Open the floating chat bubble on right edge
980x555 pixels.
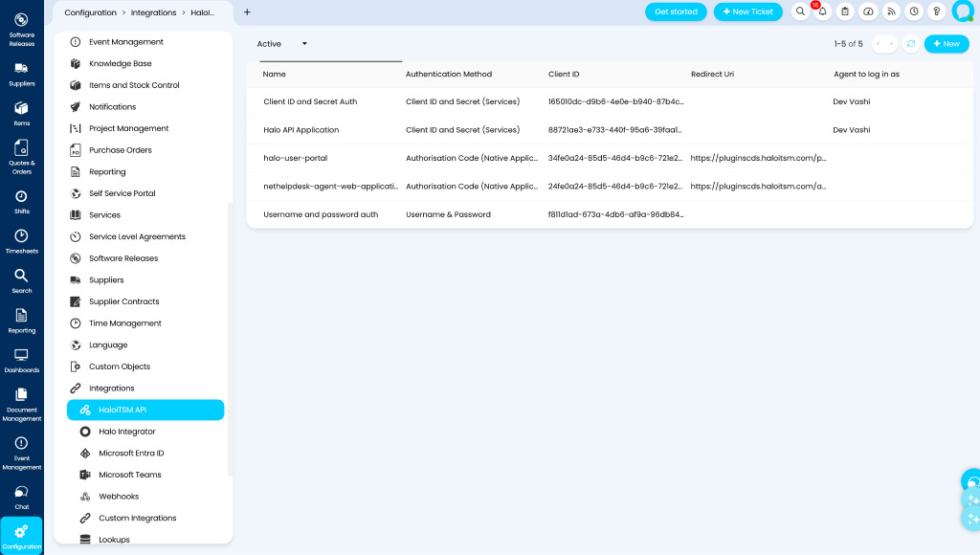[971, 481]
